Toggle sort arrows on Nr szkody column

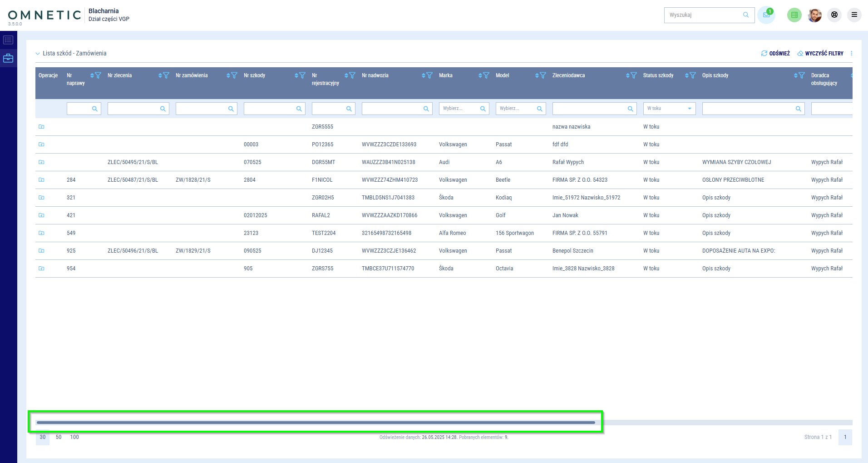coord(296,75)
